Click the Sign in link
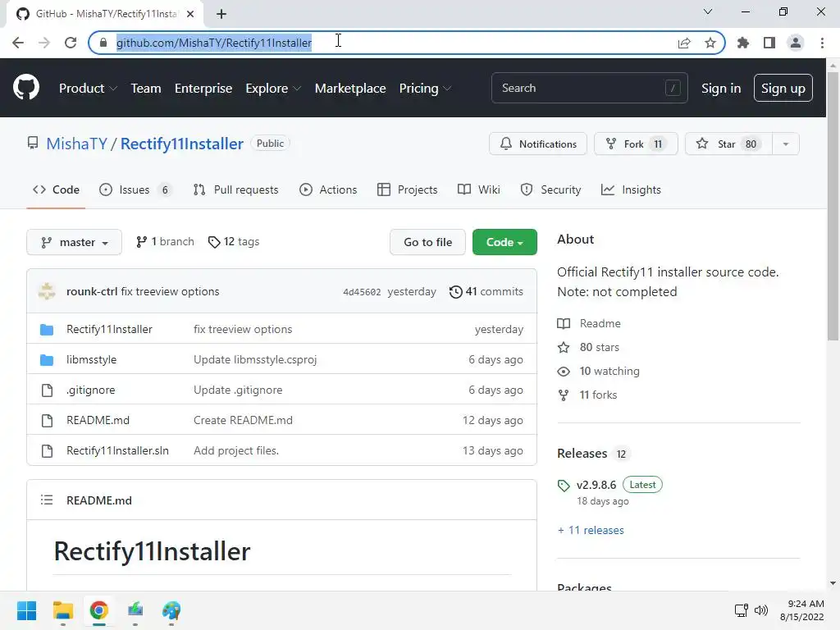This screenshot has height=630, width=840. click(x=721, y=89)
